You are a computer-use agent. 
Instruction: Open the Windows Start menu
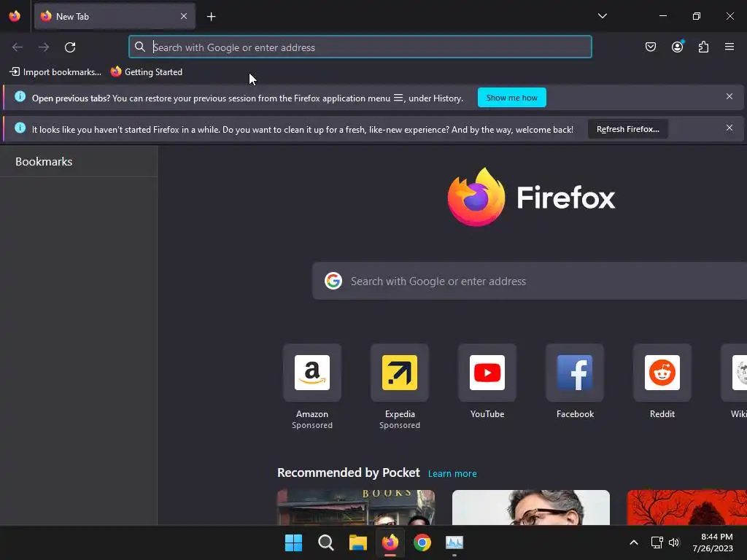tap(293, 542)
